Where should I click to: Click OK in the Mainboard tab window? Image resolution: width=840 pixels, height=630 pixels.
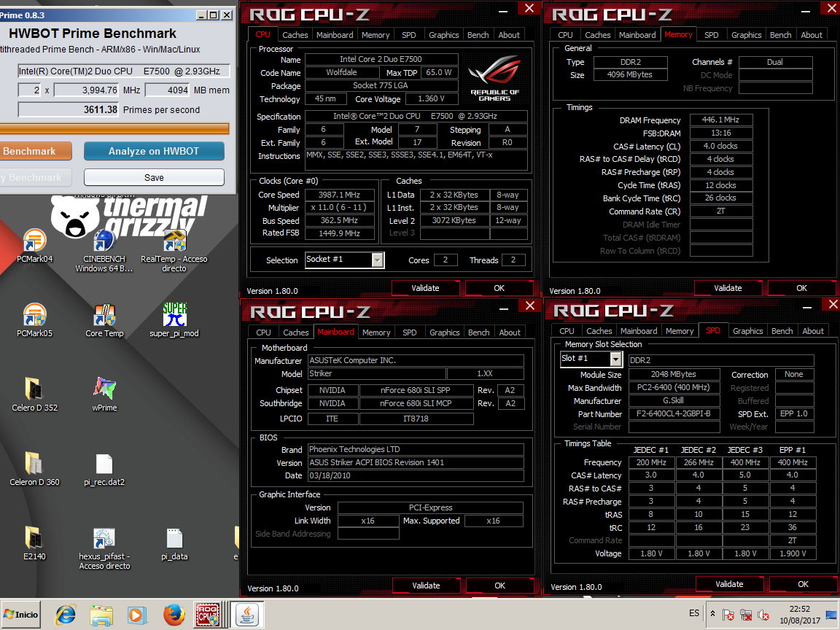tap(499, 586)
